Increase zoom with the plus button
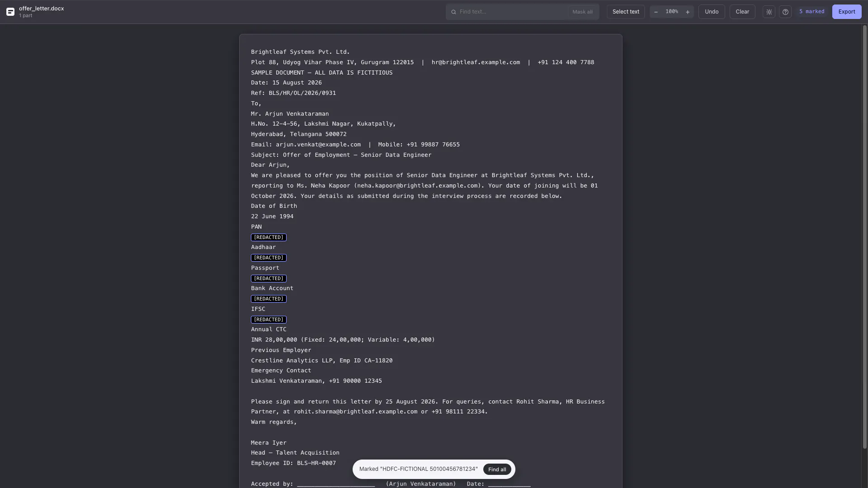This screenshot has height=488, width=868. click(x=688, y=12)
